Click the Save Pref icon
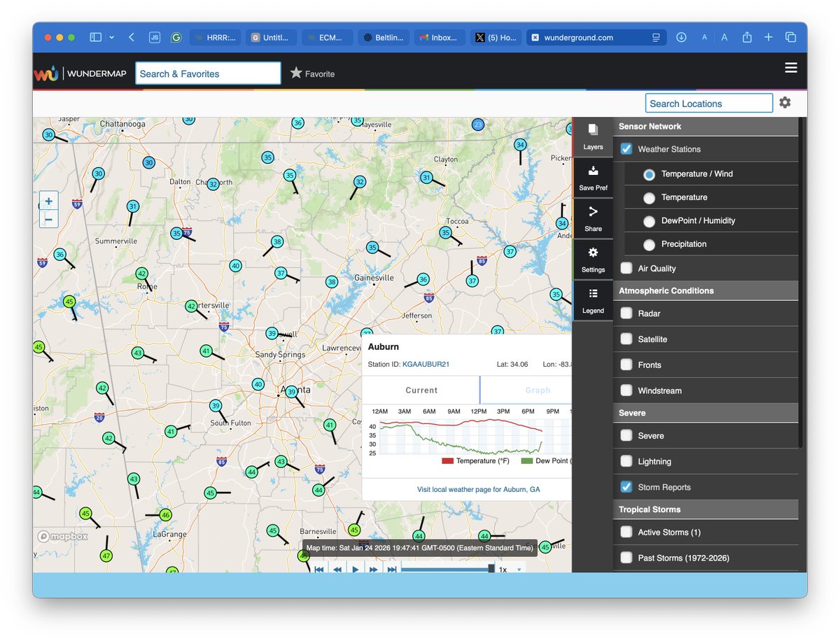840x641 pixels. (x=593, y=171)
